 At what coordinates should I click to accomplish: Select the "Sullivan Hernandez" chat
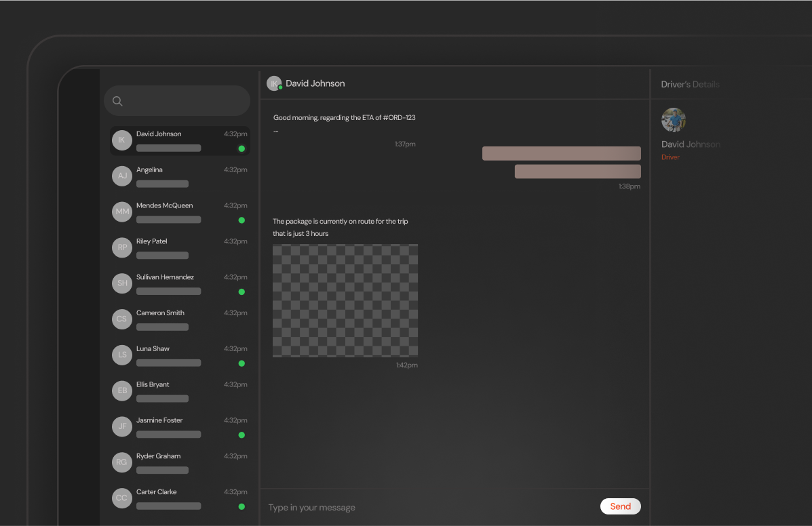(x=165, y=277)
